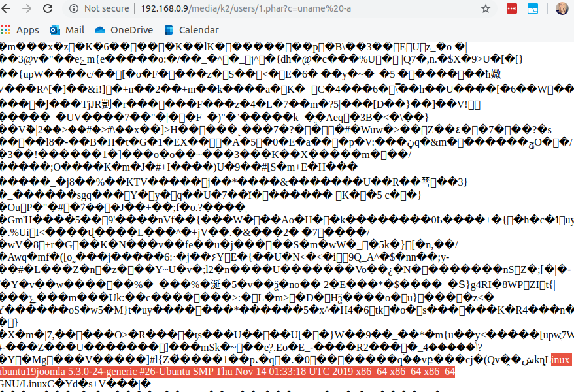Open the Apps shortcut
This screenshot has height=392, width=574.
[x=20, y=30]
